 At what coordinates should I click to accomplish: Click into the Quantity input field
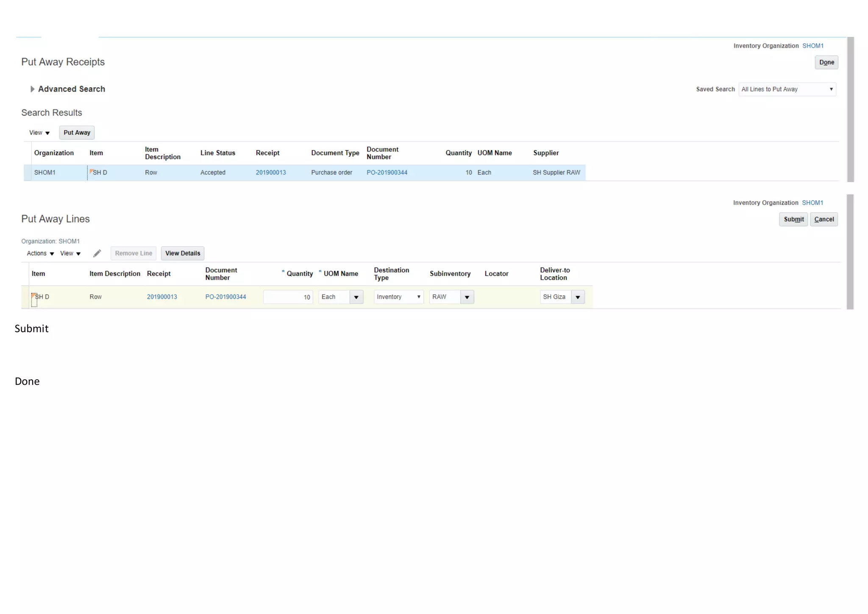tap(288, 297)
